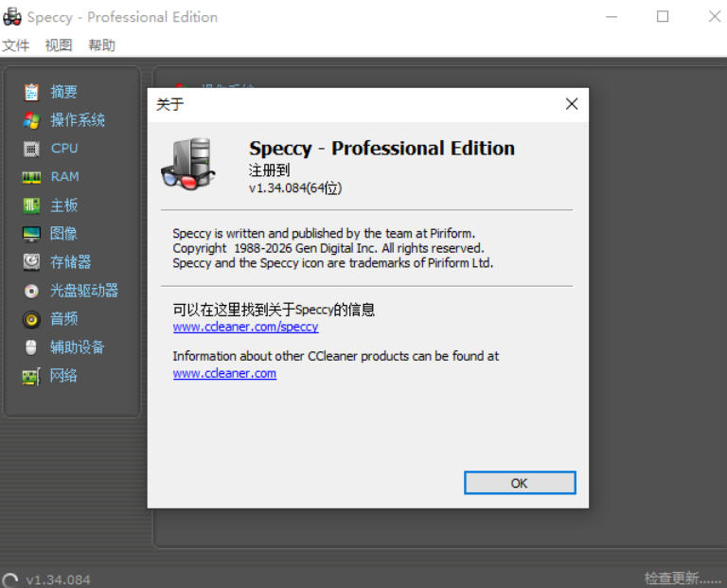
Task: Go to 操作系统 section label
Action: (x=78, y=120)
